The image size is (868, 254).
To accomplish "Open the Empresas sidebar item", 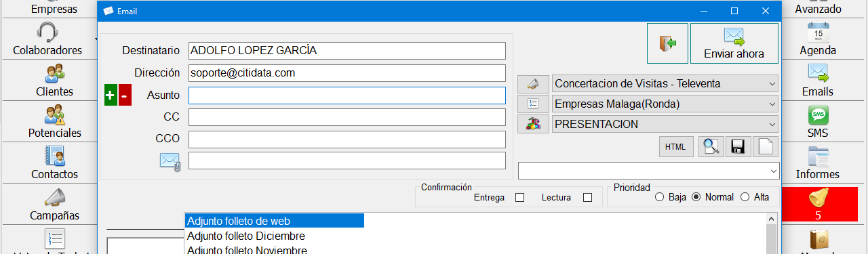I will (54, 9).
